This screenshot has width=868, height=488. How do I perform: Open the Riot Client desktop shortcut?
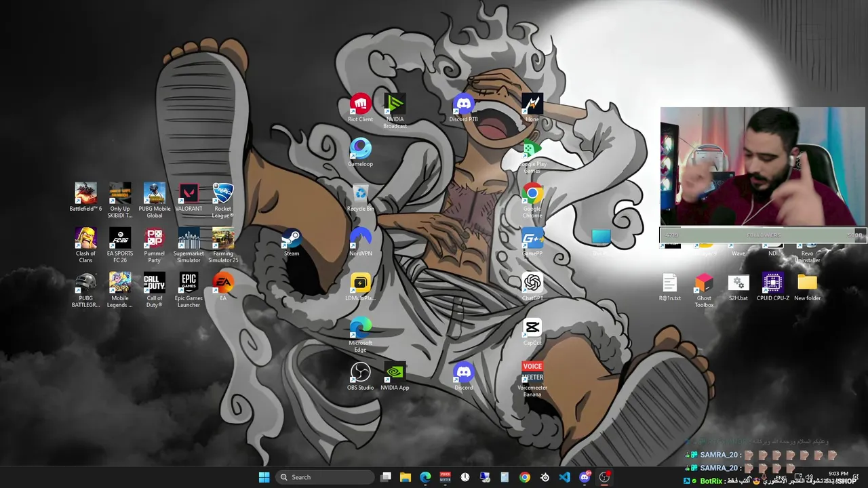click(x=360, y=108)
